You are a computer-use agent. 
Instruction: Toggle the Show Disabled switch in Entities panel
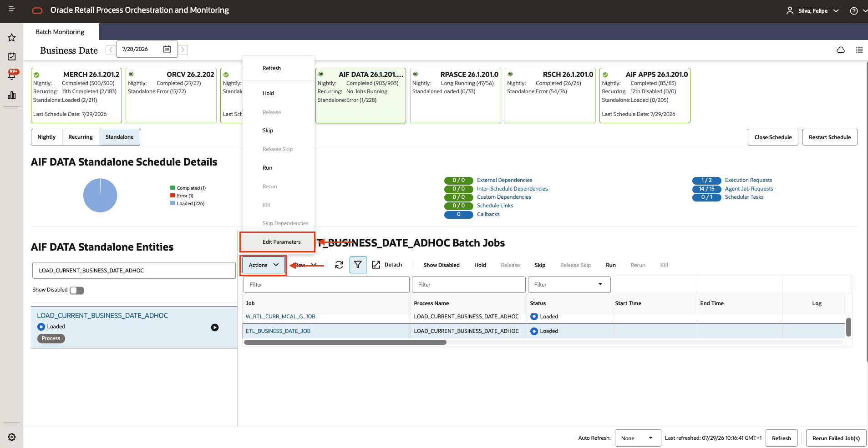point(77,291)
